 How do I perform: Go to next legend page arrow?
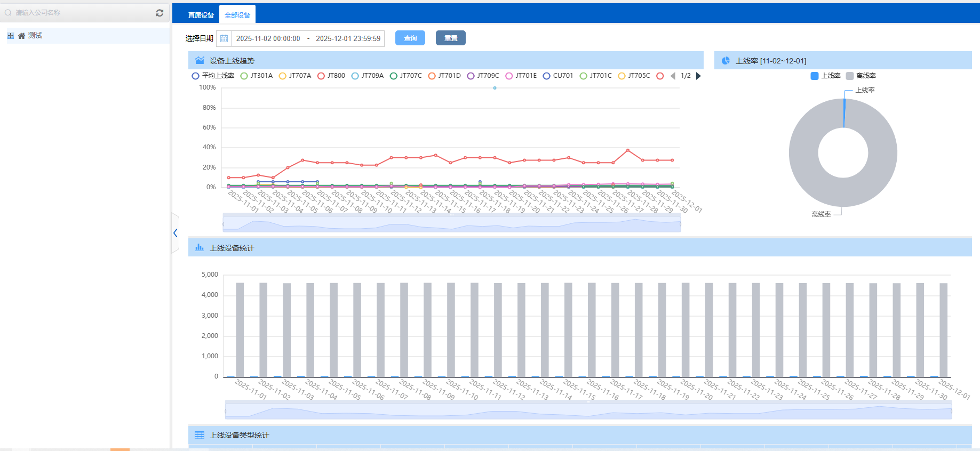(x=698, y=76)
